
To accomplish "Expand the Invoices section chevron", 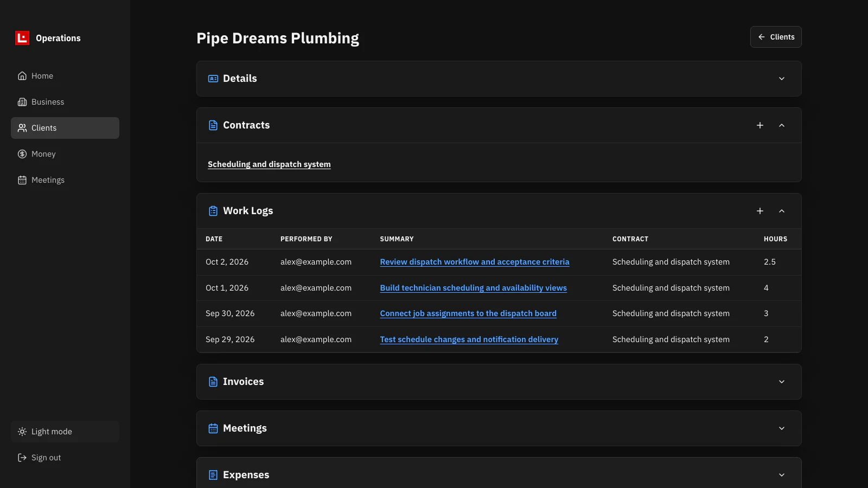I will tap(782, 382).
